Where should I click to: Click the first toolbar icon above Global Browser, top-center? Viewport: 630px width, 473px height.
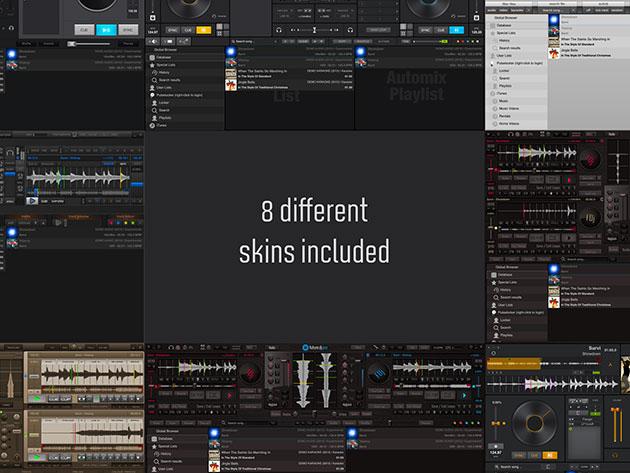click(x=154, y=41)
